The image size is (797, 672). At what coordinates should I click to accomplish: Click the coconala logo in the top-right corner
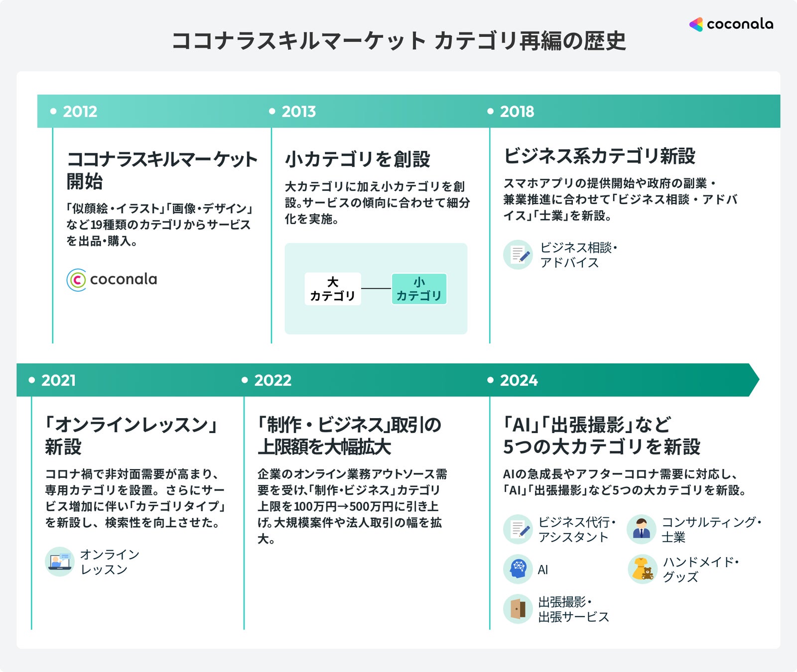click(x=731, y=24)
